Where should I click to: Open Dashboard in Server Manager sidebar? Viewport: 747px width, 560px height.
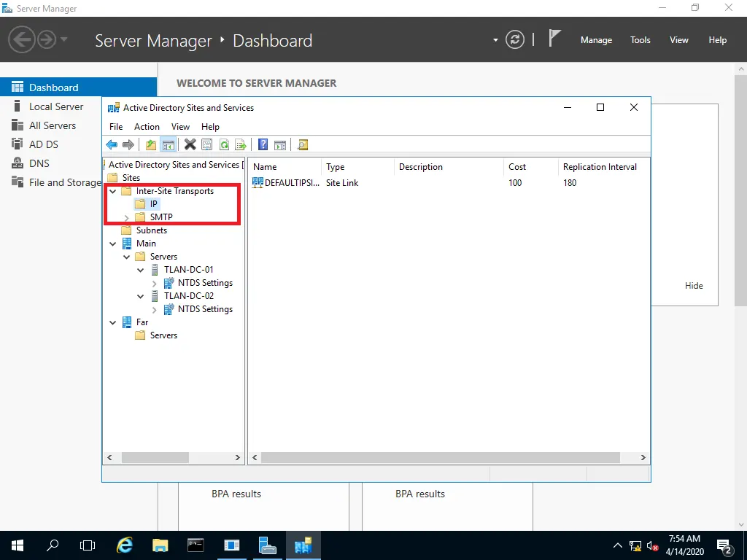point(78,87)
